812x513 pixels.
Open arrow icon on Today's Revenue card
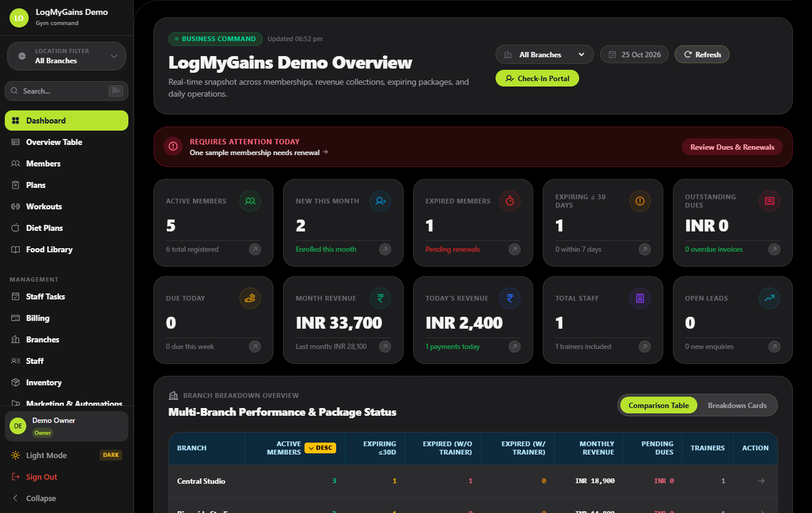pos(515,347)
